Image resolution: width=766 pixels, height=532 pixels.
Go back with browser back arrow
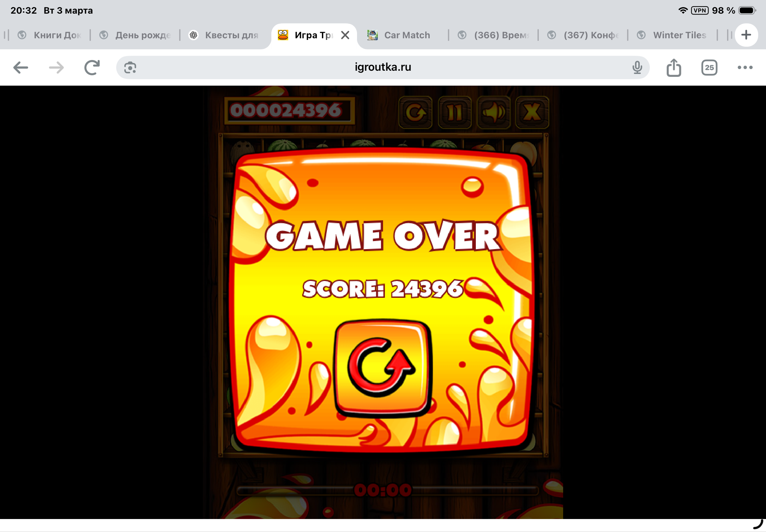(x=21, y=68)
